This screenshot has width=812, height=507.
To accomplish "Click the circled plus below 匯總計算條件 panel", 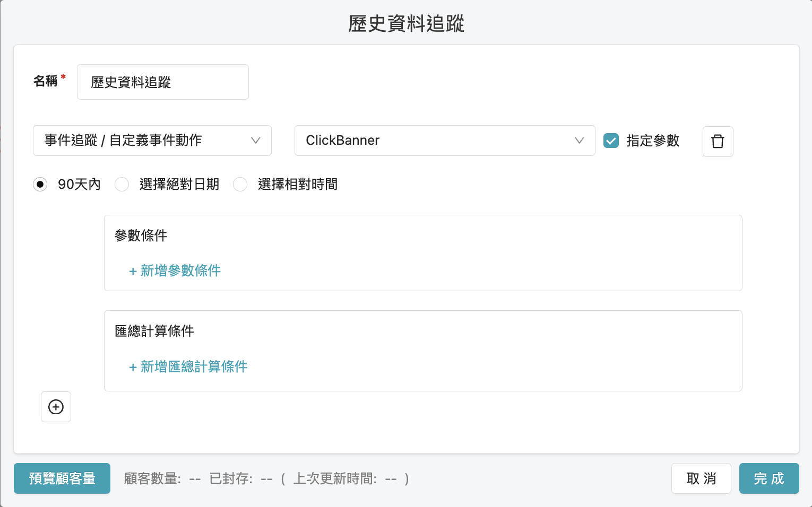I will coord(56,407).
